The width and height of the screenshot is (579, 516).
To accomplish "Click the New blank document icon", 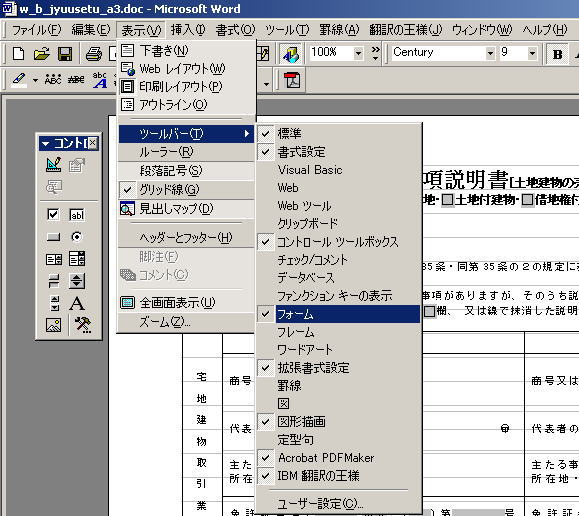I will pyautogui.click(x=18, y=54).
